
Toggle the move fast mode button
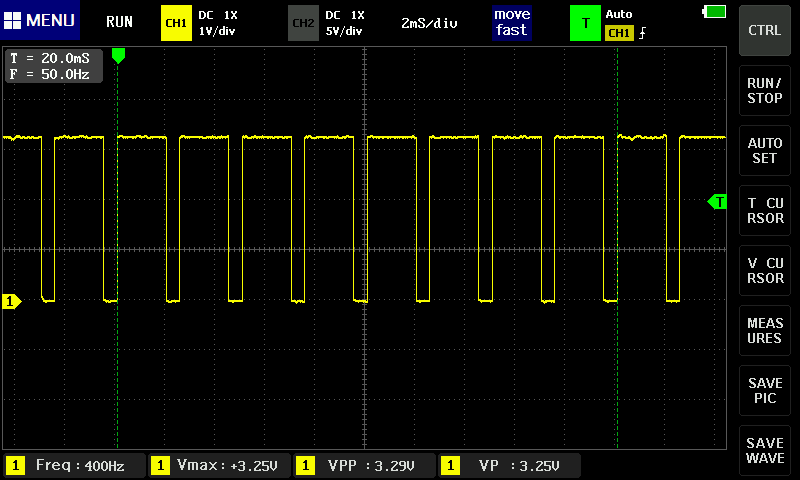512,22
